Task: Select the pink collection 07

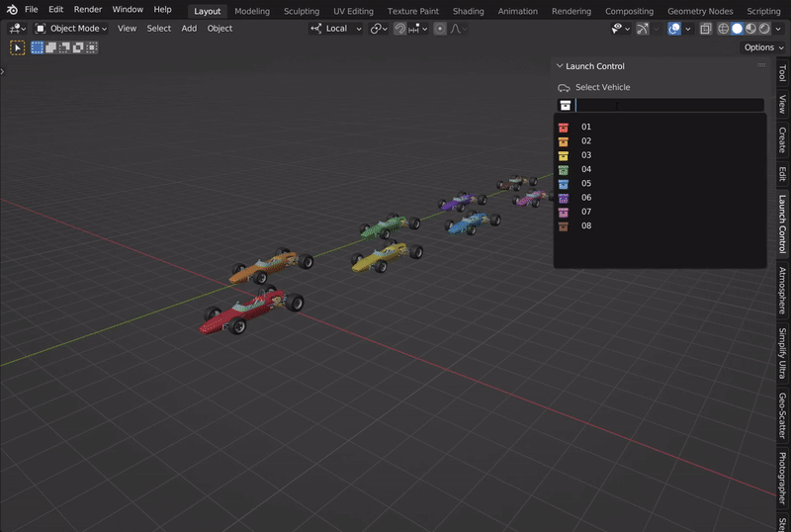Action: pyautogui.click(x=659, y=212)
